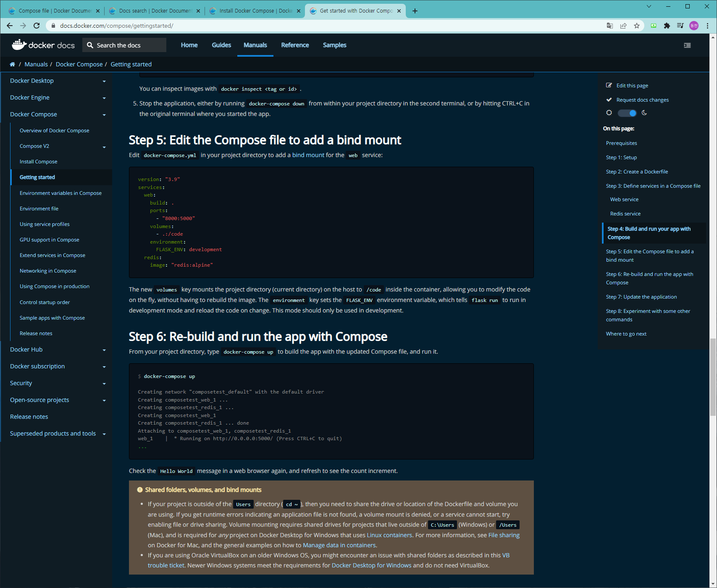
Task: Jump to Step 7: Update the application
Action: point(641,297)
